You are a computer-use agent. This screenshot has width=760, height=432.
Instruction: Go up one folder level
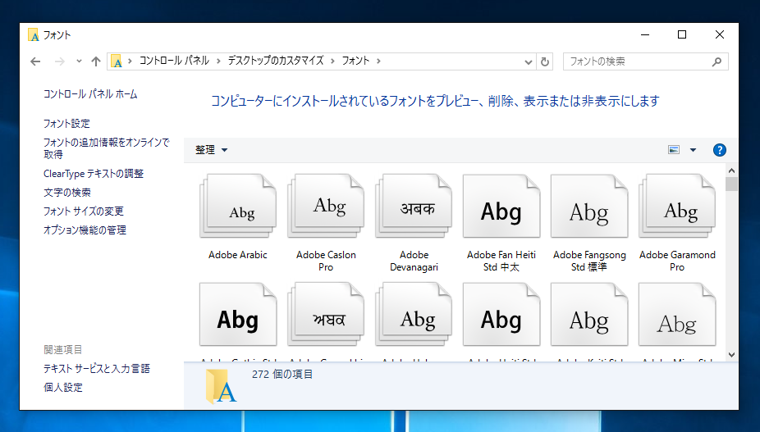(95, 62)
